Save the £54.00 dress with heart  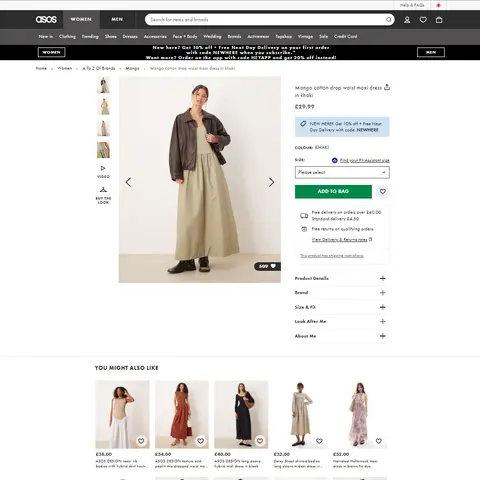coord(200,441)
